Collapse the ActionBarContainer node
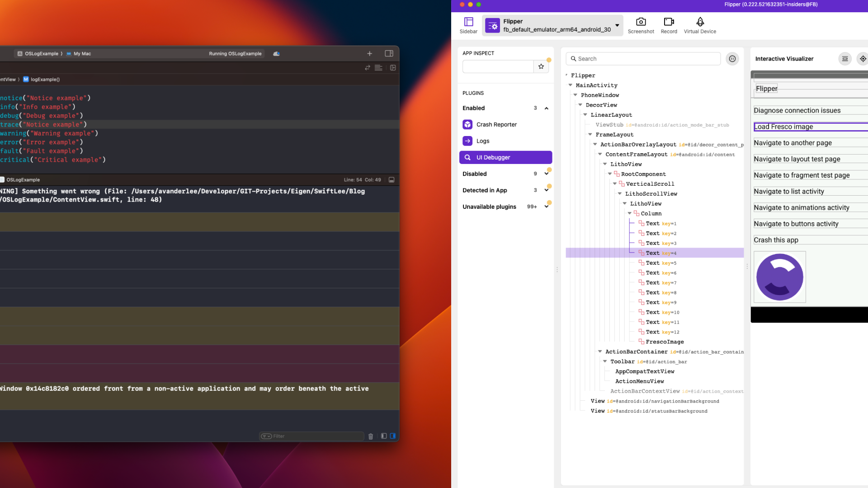 pyautogui.click(x=600, y=352)
